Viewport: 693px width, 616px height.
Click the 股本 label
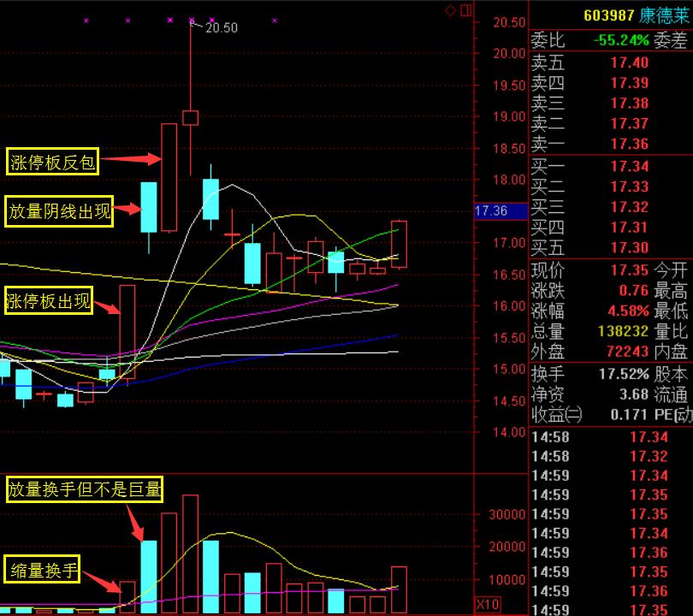pos(671,374)
